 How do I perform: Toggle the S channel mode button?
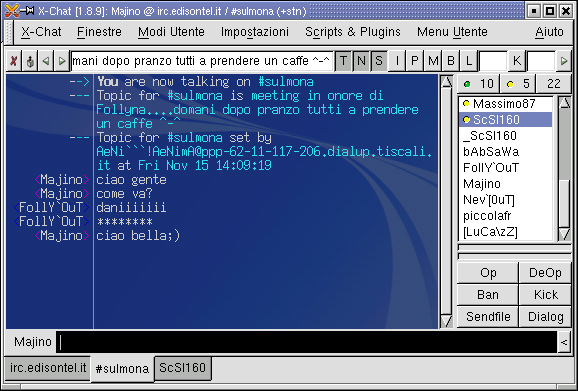coord(379,61)
